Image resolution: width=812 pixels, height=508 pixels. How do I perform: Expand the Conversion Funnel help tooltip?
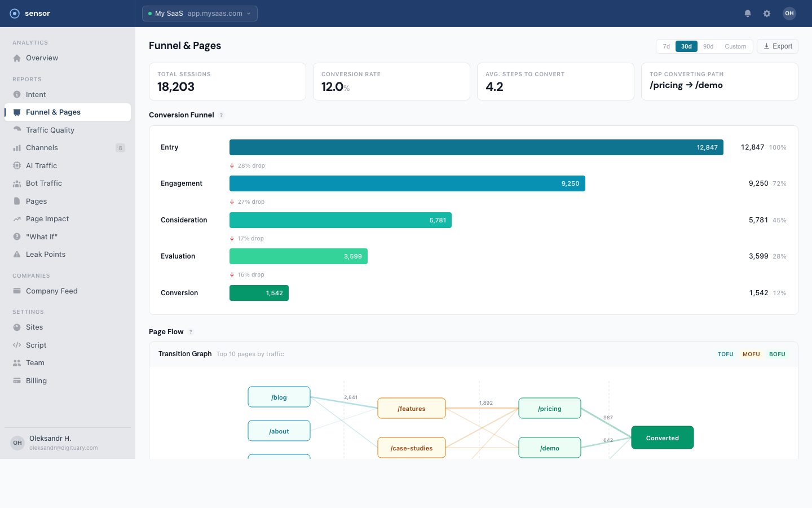[x=221, y=115]
